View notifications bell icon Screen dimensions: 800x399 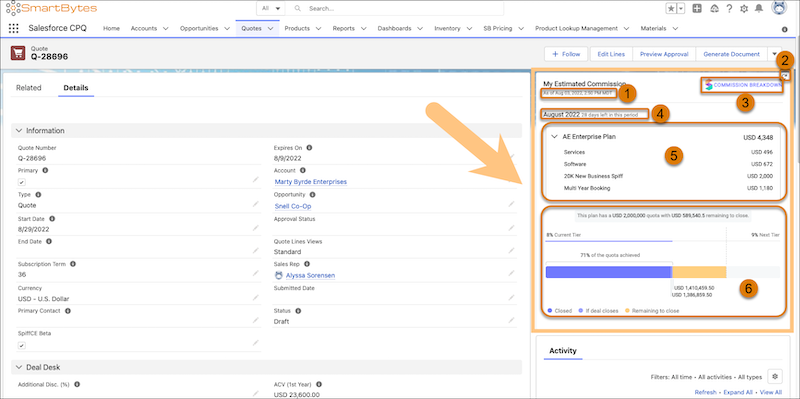point(759,8)
